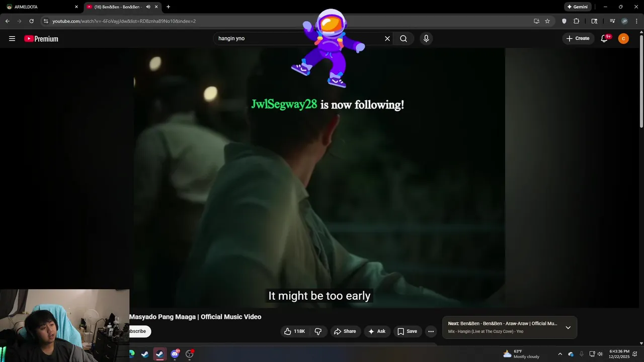
Task: Open volume control in system tray
Action: coord(600,354)
